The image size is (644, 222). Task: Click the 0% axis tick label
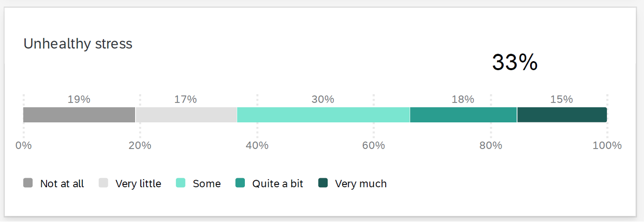24,145
